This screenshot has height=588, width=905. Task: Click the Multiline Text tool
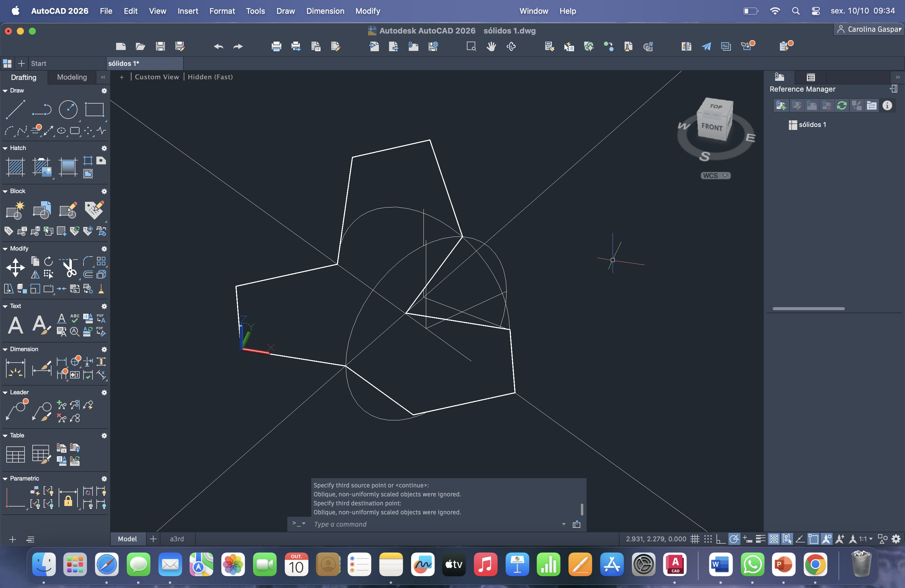(15, 325)
